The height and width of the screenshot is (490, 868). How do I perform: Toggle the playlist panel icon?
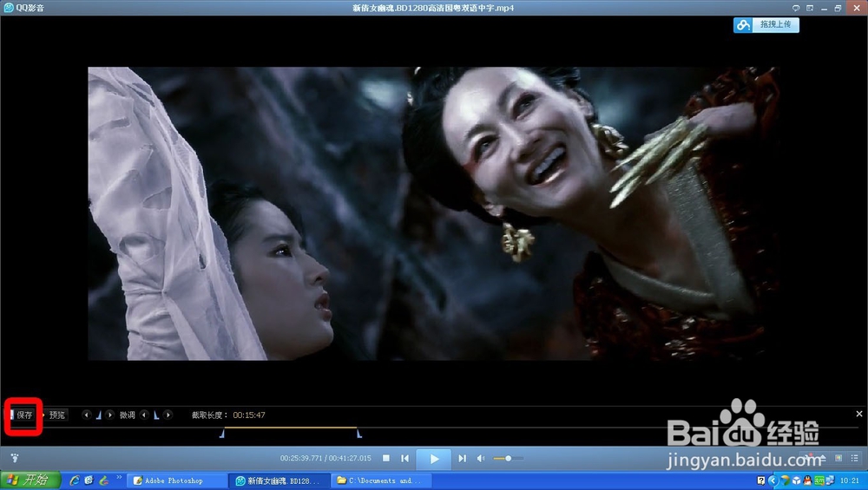pos(855,458)
